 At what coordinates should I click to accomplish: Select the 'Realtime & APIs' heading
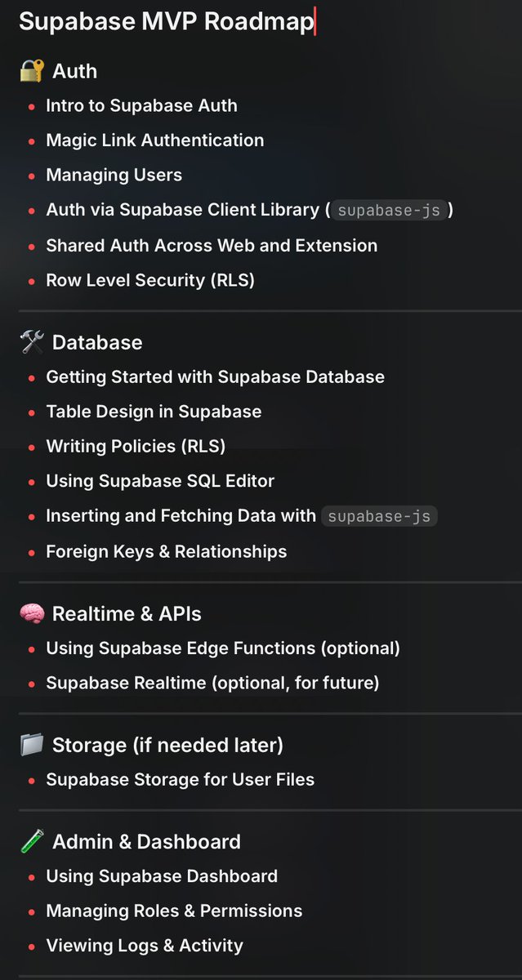click(127, 613)
